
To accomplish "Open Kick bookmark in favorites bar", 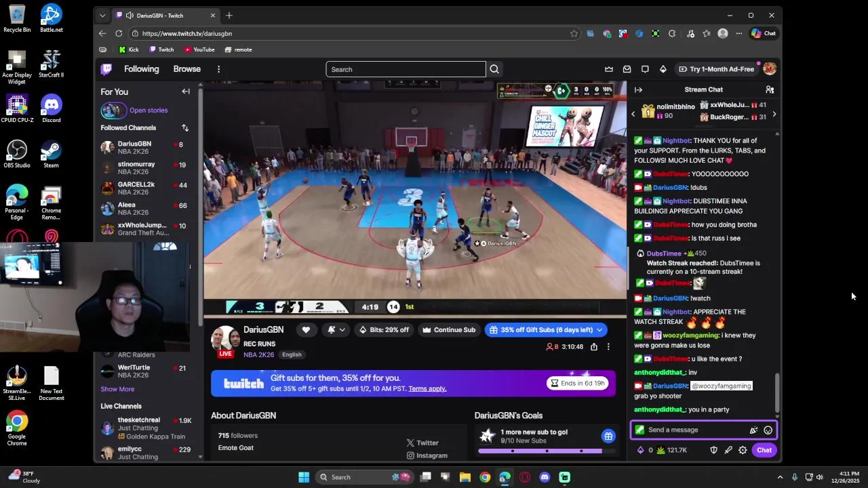I will (128, 49).
